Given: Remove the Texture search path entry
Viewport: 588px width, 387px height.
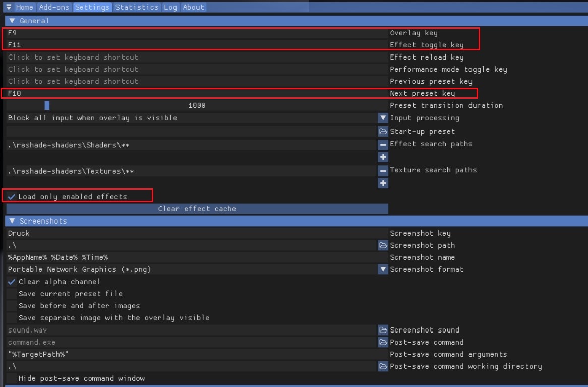Looking at the screenshot, I should coord(383,171).
